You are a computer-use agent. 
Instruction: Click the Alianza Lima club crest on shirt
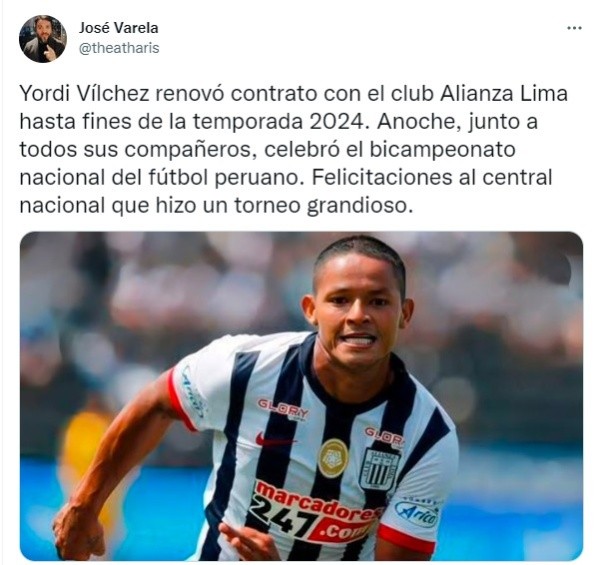click(380, 469)
